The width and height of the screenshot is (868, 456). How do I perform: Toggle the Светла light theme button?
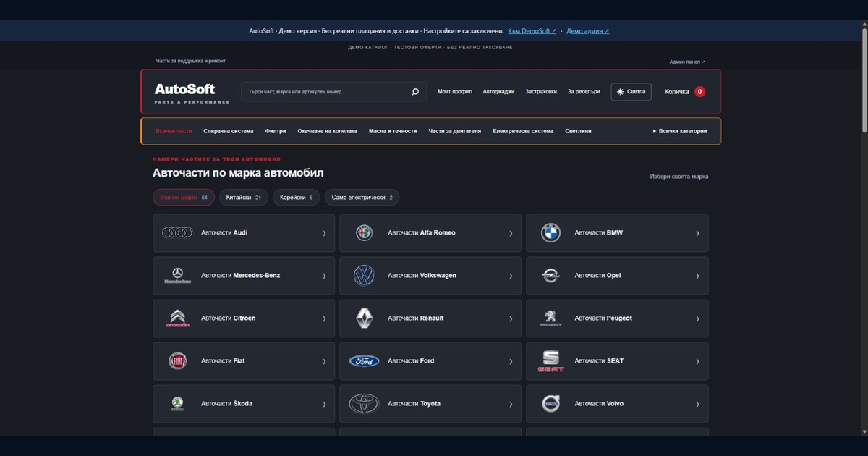coord(631,92)
